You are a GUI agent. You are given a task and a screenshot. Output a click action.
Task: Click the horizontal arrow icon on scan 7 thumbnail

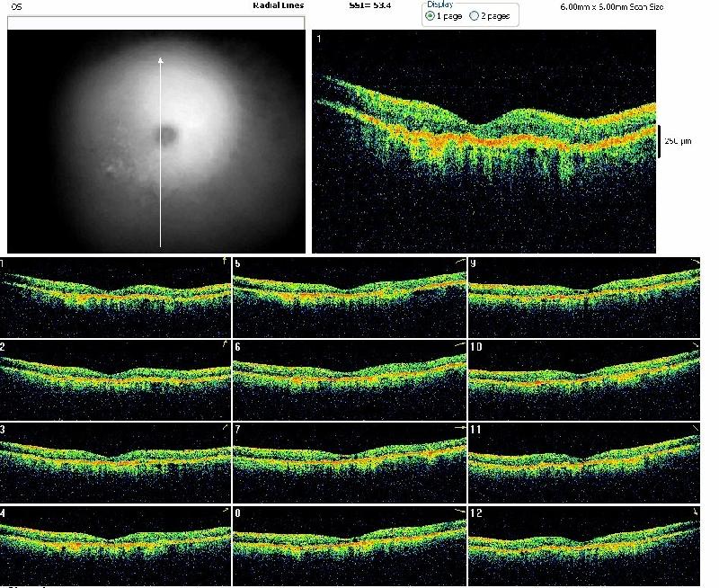pyautogui.click(x=458, y=427)
